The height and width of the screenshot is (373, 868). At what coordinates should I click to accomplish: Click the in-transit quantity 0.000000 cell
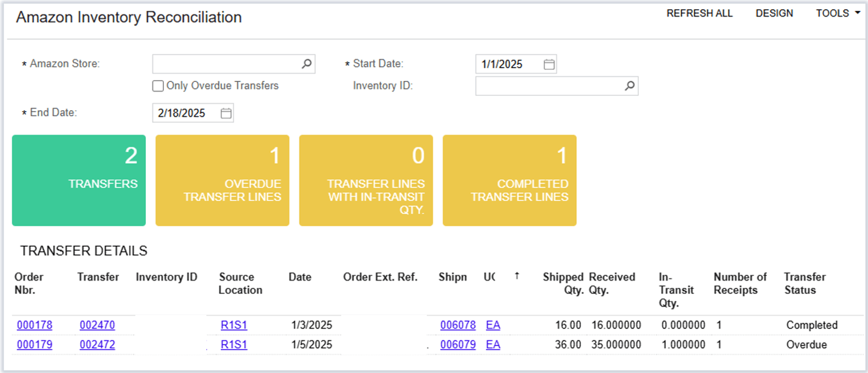pyautogui.click(x=683, y=325)
